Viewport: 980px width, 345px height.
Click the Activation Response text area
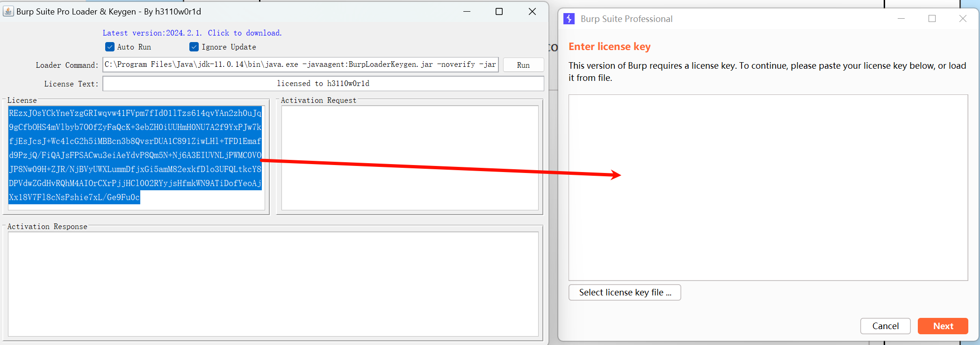click(x=273, y=284)
